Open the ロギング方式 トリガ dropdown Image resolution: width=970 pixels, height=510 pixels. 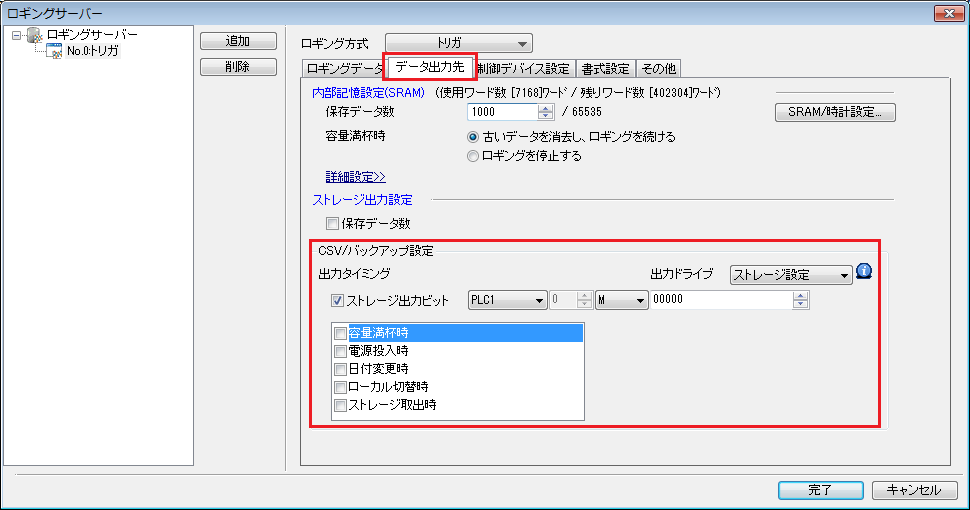[459, 43]
